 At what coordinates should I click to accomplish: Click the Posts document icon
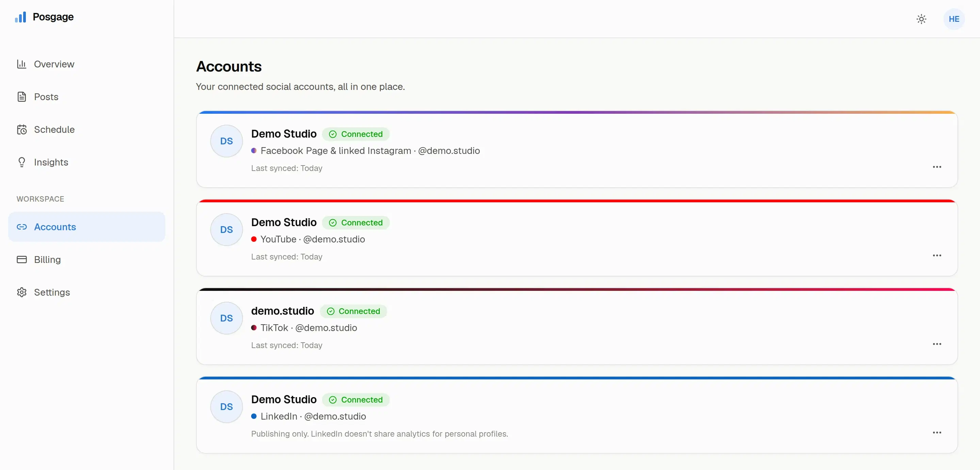[22, 97]
